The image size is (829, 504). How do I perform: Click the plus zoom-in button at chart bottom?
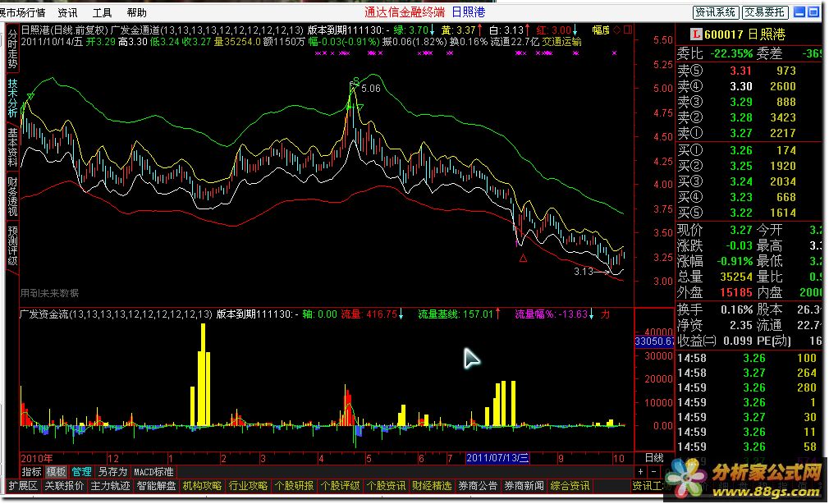641,472
